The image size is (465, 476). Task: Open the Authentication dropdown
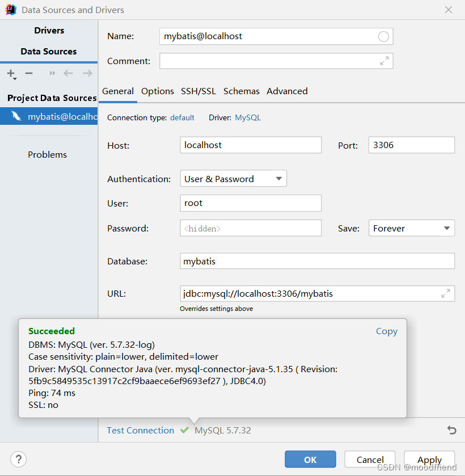pos(233,179)
